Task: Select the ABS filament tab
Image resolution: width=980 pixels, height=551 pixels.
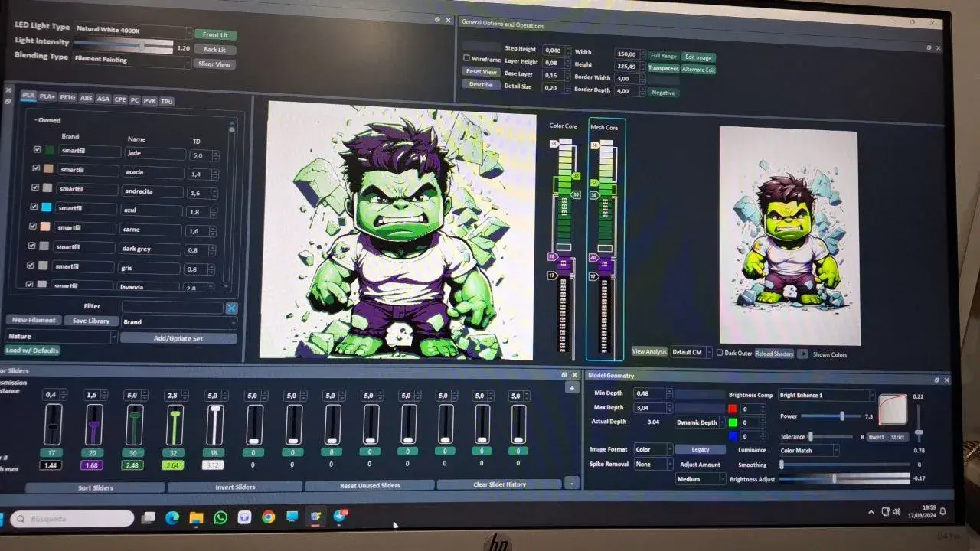Action: point(87,99)
